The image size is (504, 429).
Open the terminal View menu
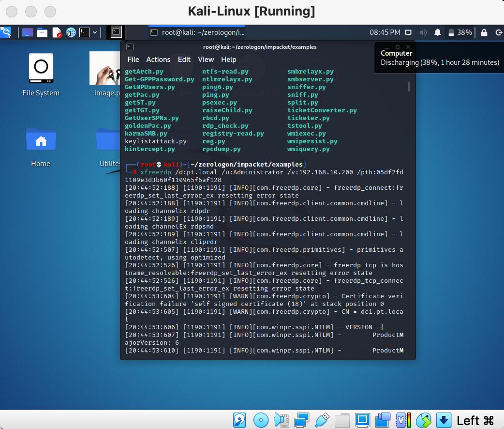click(x=206, y=60)
